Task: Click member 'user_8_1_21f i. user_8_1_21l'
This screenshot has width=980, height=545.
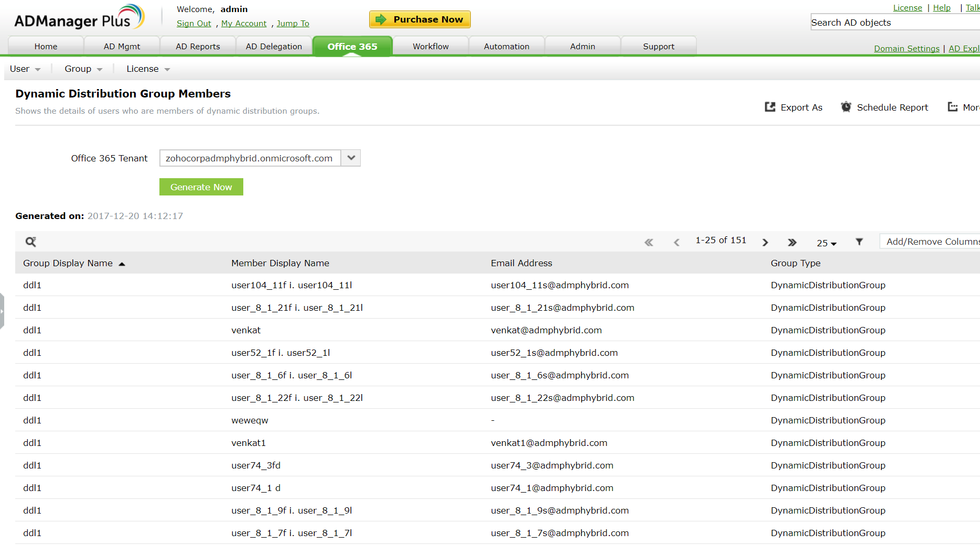Action: pyautogui.click(x=297, y=308)
